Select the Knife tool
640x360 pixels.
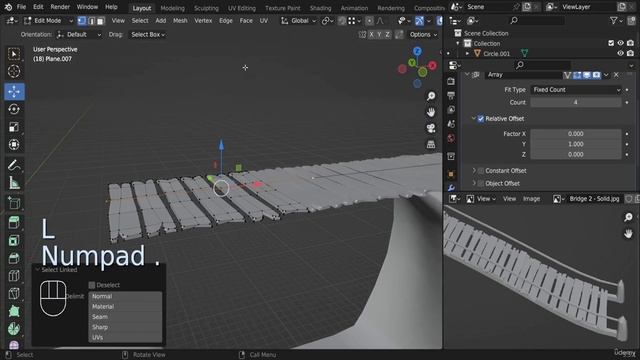pyautogui.click(x=14, y=293)
